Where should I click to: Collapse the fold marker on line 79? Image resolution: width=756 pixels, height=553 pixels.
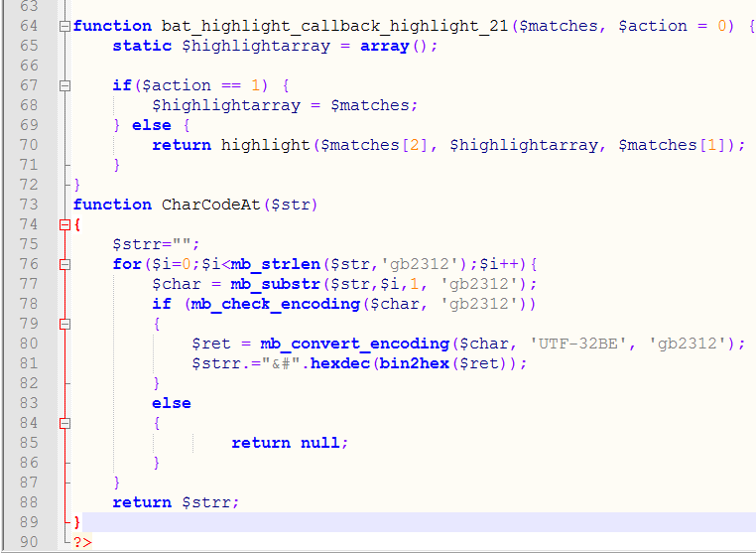(65, 324)
